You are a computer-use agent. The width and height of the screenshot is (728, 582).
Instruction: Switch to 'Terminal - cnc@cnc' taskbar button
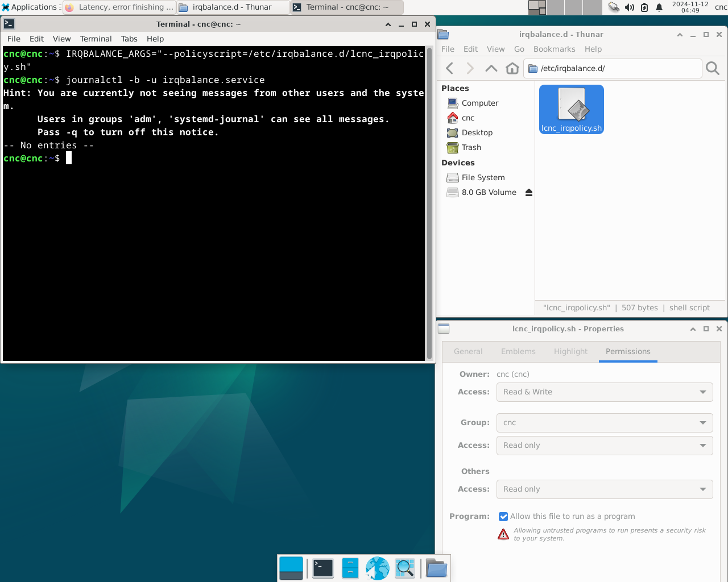(x=346, y=7)
